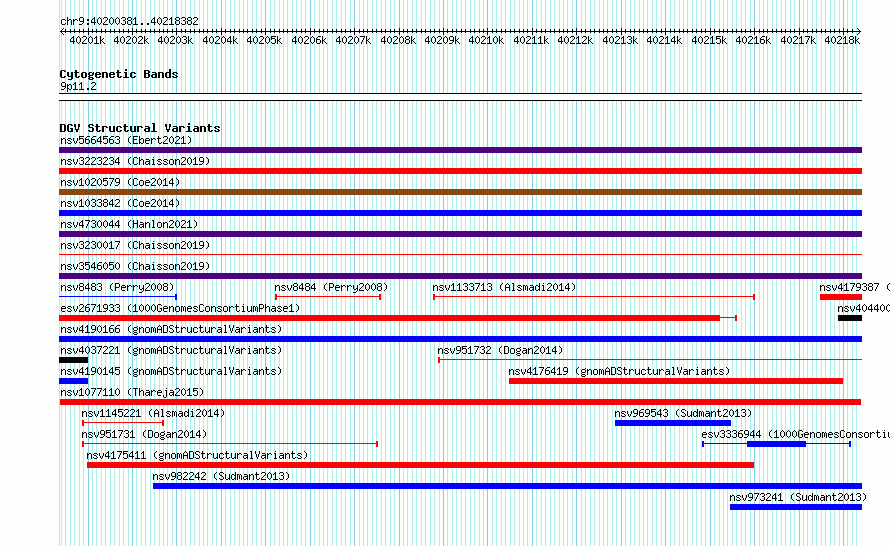Click the chr9:40200381..40218382 coordinate label

coord(129,21)
